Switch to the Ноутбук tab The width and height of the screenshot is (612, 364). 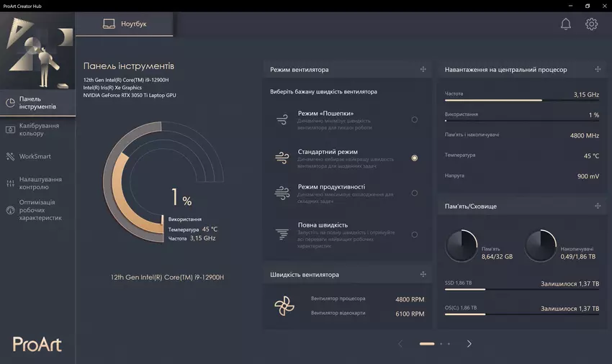124,24
